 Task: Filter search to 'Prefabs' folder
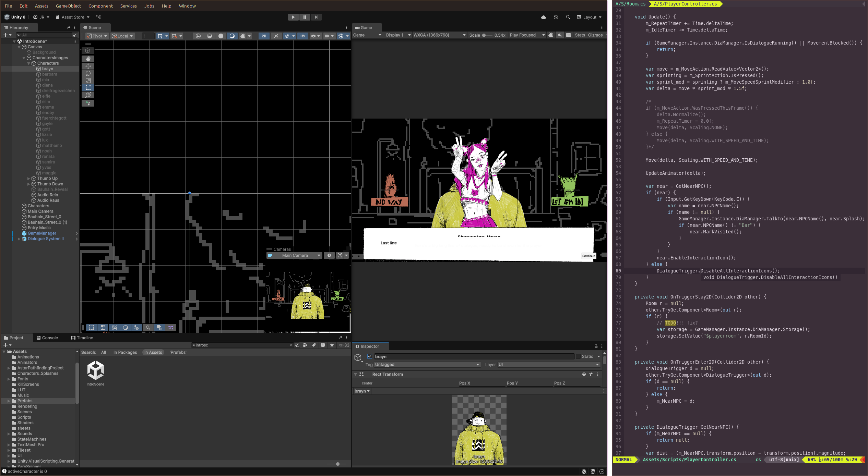coord(178,352)
